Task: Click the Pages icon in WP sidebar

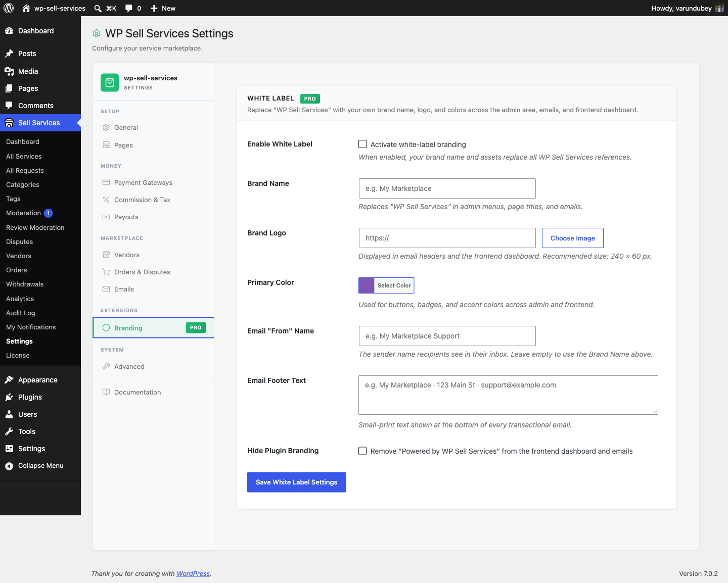Action: [9, 88]
